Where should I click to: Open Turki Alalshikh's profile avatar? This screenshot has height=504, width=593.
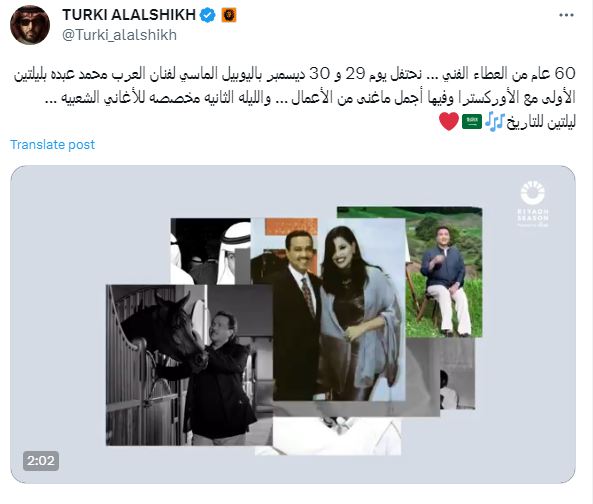click(x=30, y=25)
